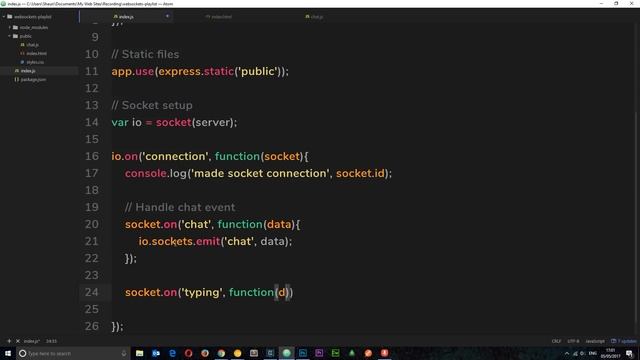Click the '// Socket setup' comment line
This screenshot has width=640, height=360.
(x=152, y=105)
